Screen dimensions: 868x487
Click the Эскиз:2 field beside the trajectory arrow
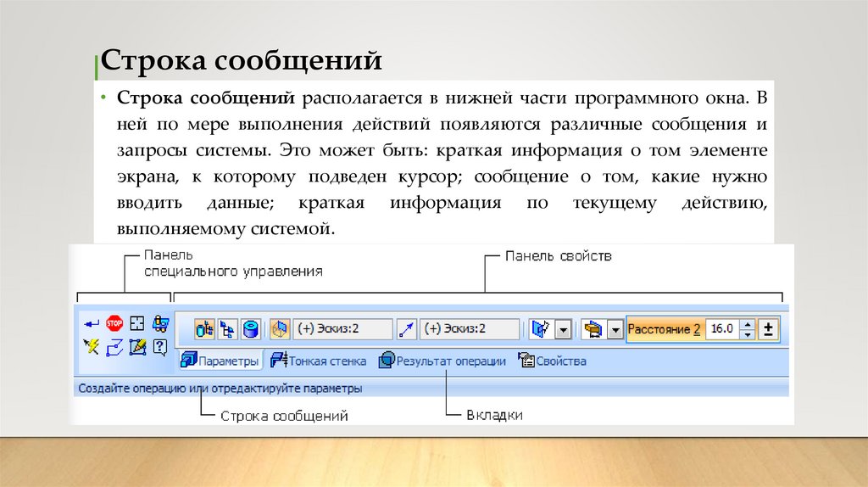(x=470, y=329)
